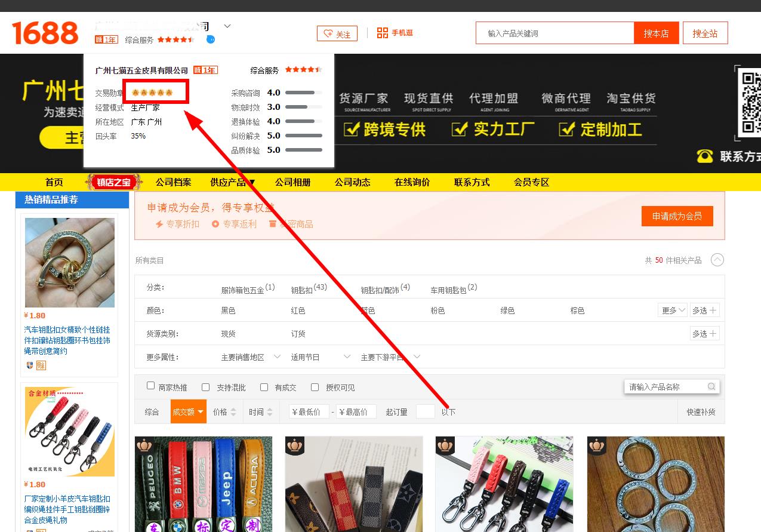761x532 pixels.
Task: Click the crown badge on rhinestone rings product
Action: [597, 445]
